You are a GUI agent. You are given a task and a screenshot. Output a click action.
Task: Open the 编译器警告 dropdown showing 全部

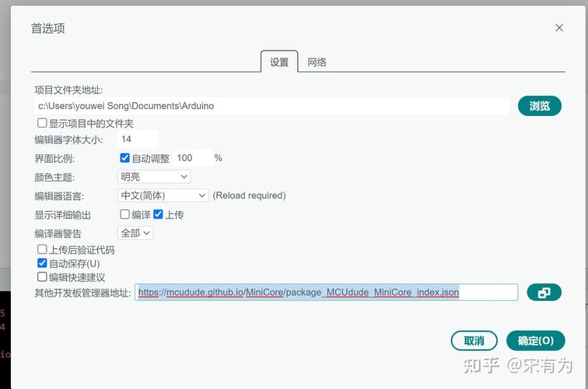click(135, 233)
